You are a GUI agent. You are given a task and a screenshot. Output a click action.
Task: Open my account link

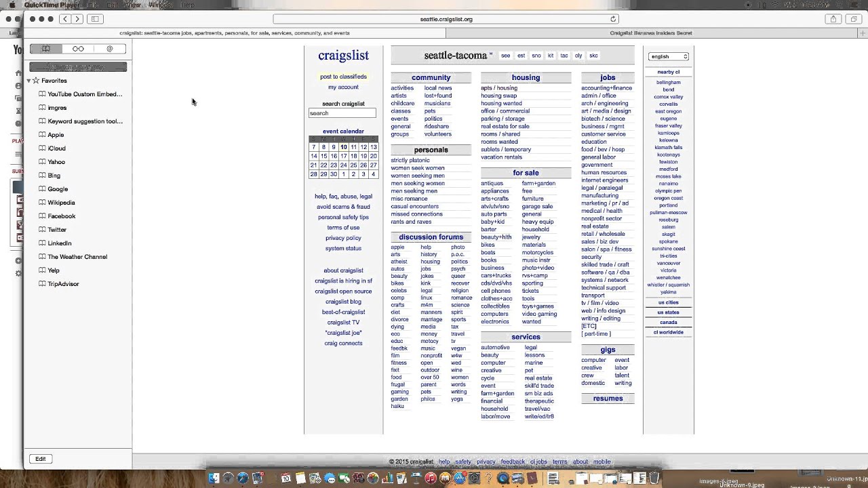coord(343,87)
